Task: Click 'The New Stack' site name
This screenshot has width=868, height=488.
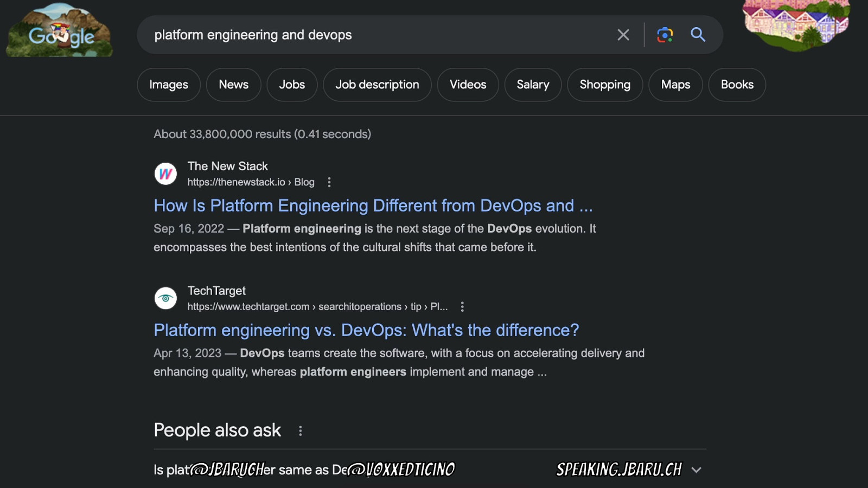Action: click(228, 166)
